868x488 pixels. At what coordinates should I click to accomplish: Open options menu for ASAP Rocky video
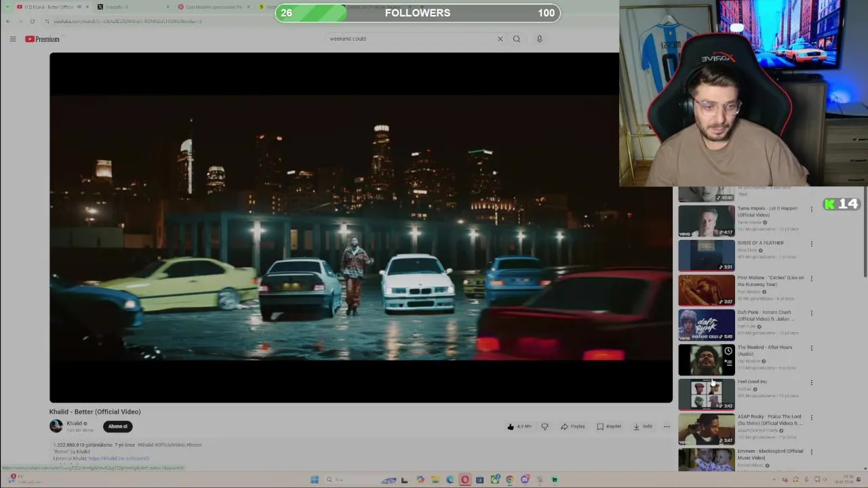coord(812,417)
